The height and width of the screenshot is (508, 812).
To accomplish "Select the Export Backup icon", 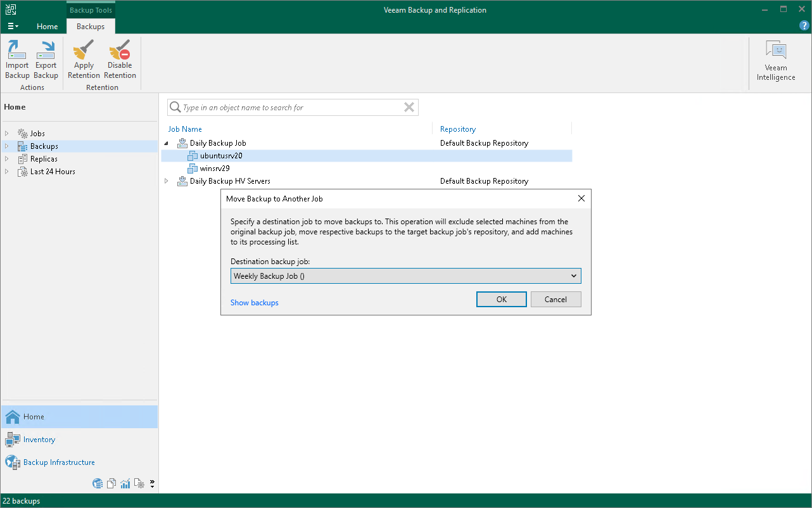I will [x=46, y=57].
